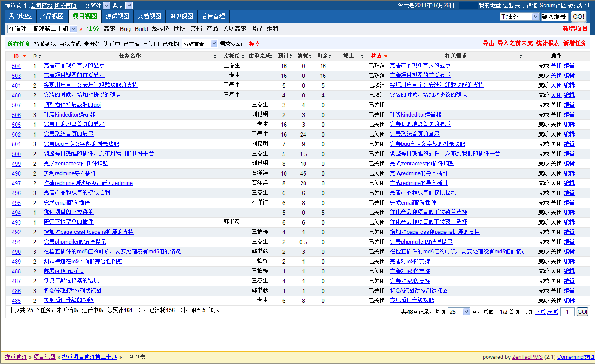Click the sort arrow beside 状态 header
This screenshot has height=364, width=595.
[x=386, y=56]
